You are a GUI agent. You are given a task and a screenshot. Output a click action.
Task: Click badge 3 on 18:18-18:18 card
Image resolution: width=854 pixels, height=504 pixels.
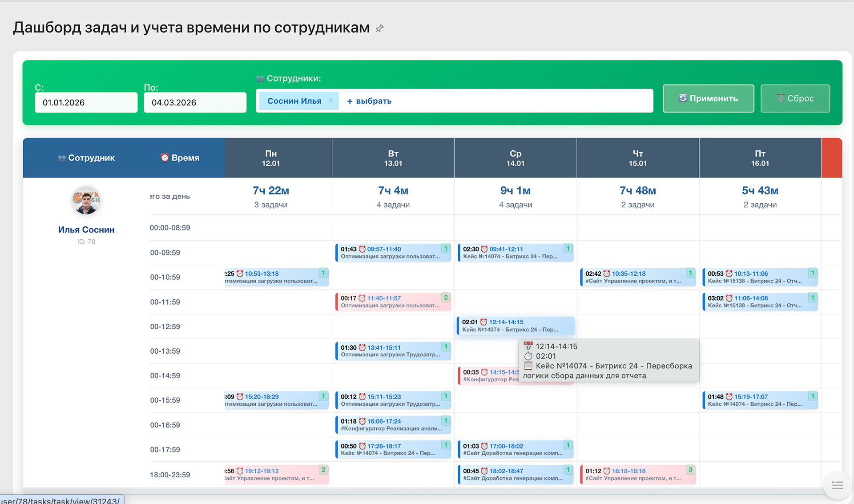[x=690, y=469]
